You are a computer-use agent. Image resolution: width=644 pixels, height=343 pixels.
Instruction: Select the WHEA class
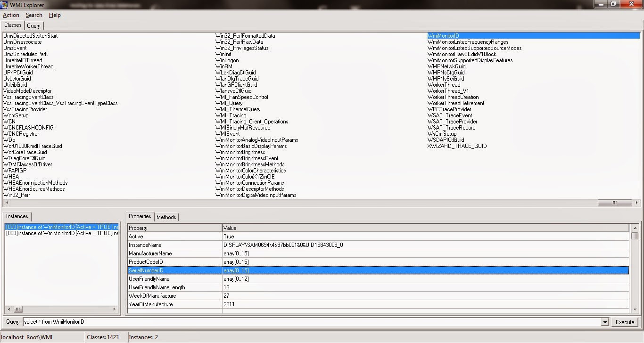coord(11,177)
